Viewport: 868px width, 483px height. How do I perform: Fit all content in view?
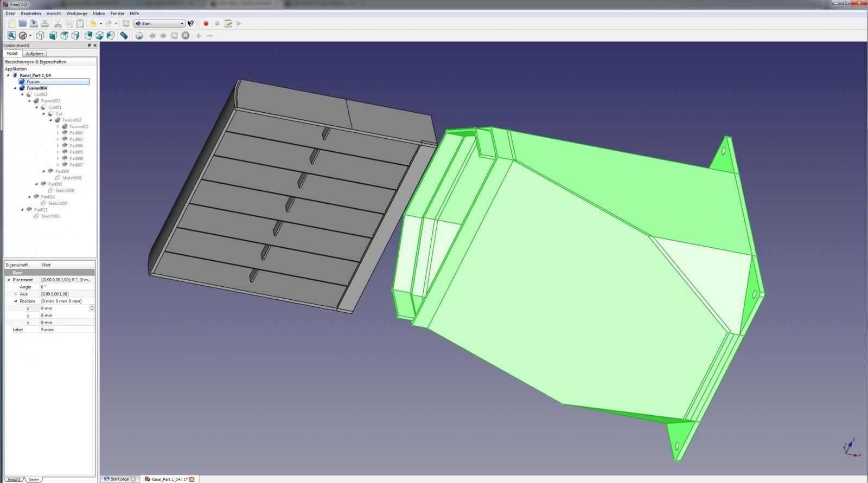(x=11, y=35)
